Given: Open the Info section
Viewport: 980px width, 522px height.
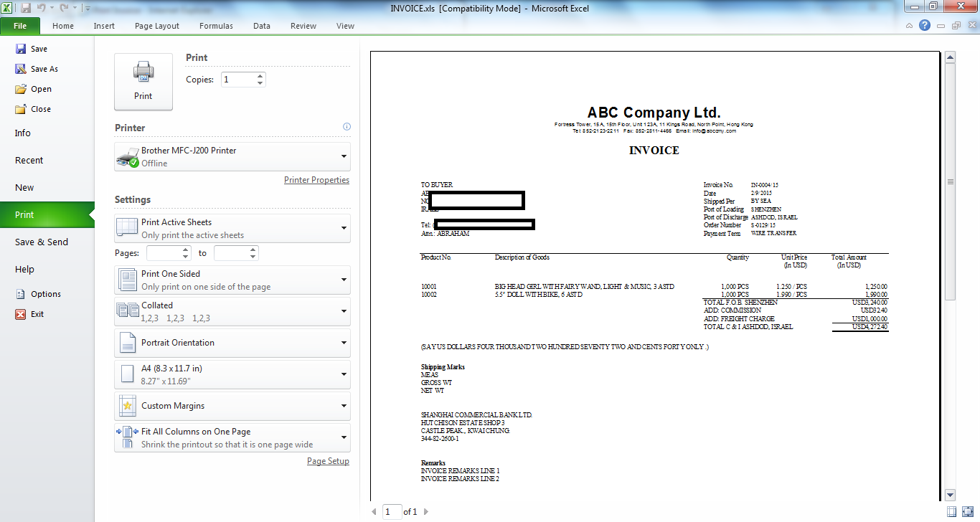Looking at the screenshot, I should pos(23,133).
